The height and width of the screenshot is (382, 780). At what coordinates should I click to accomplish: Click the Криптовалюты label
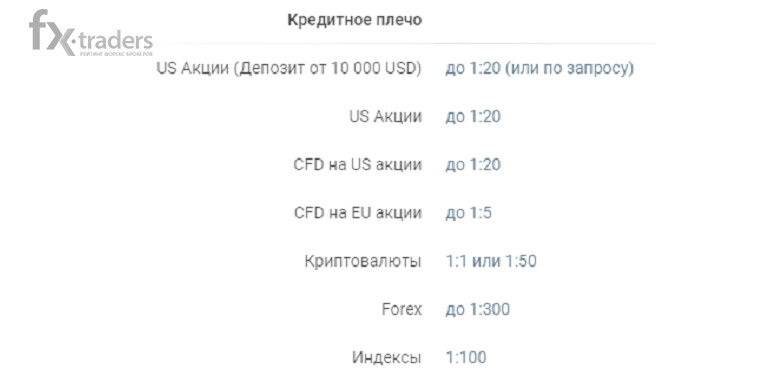(x=363, y=261)
